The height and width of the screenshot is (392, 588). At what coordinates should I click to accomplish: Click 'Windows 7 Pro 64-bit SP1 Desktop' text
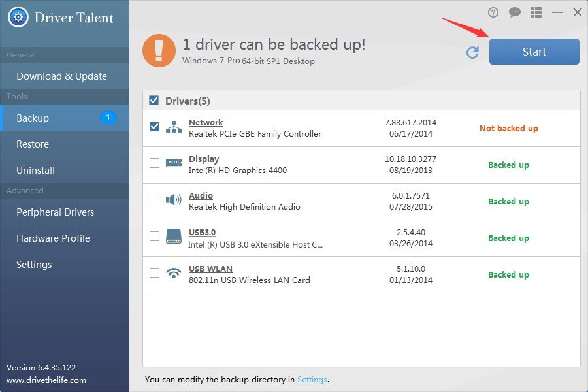[248, 61]
